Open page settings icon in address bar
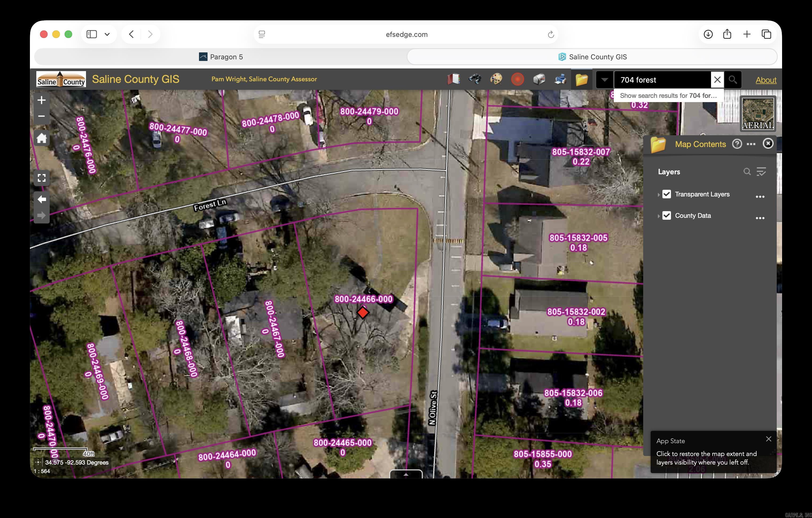Screen dimensions: 812x518 (262, 34)
